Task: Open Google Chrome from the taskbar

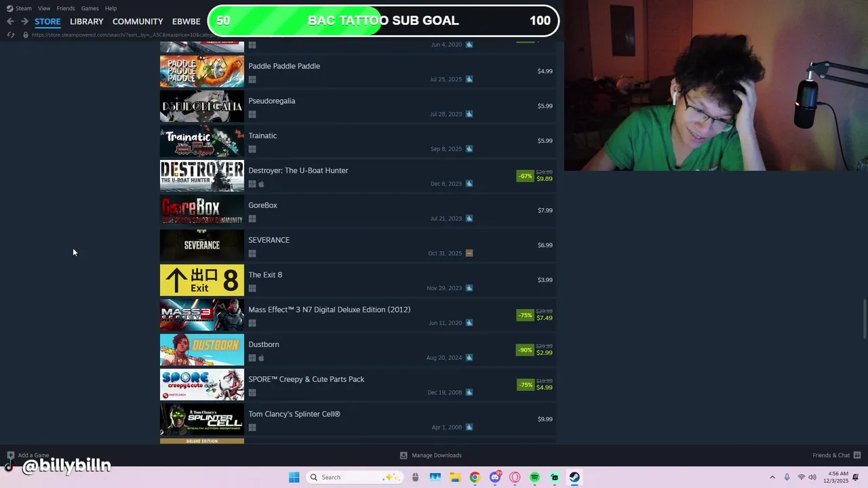Action: point(475,477)
